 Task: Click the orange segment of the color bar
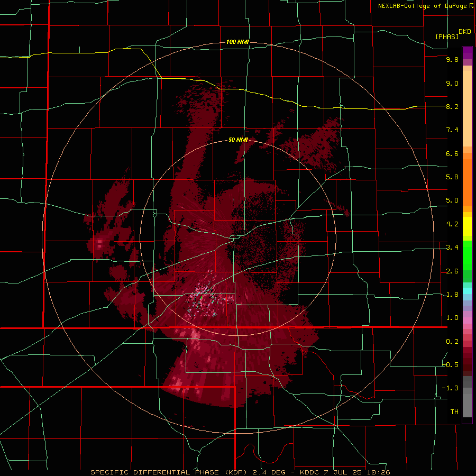(x=467, y=182)
